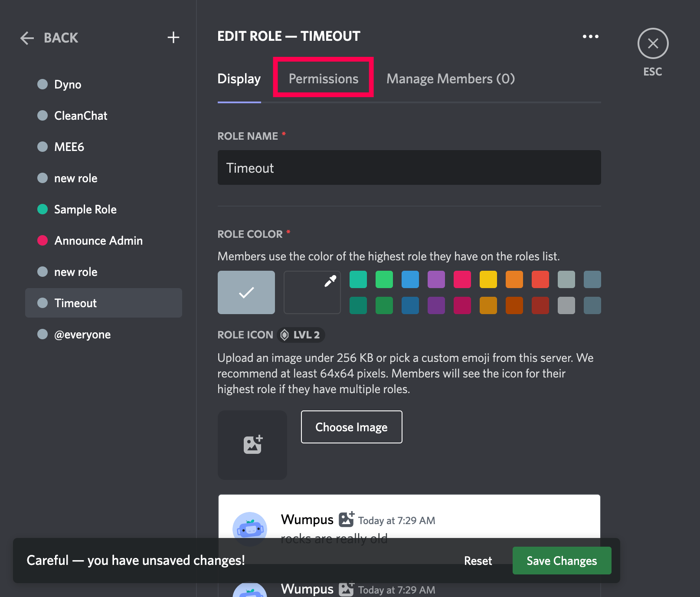This screenshot has width=700, height=597.
Task: Choose the bright red color swatch
Action: pos(540,279)
